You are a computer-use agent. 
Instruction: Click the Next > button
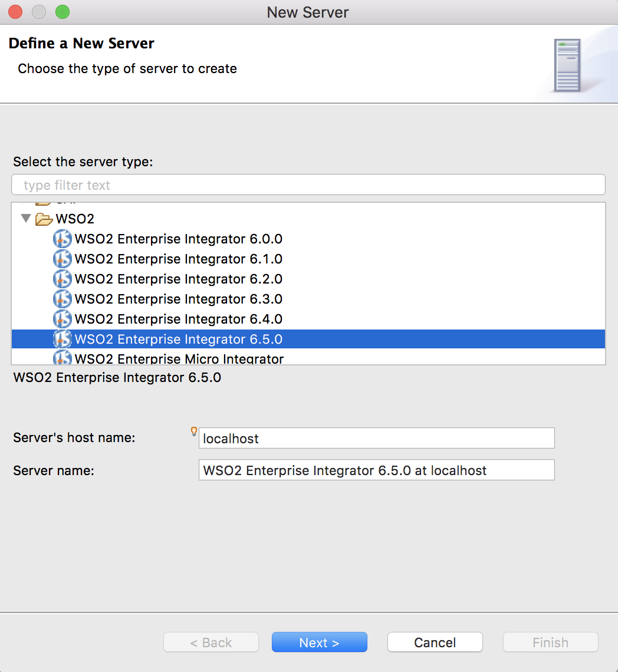(320, 642)
